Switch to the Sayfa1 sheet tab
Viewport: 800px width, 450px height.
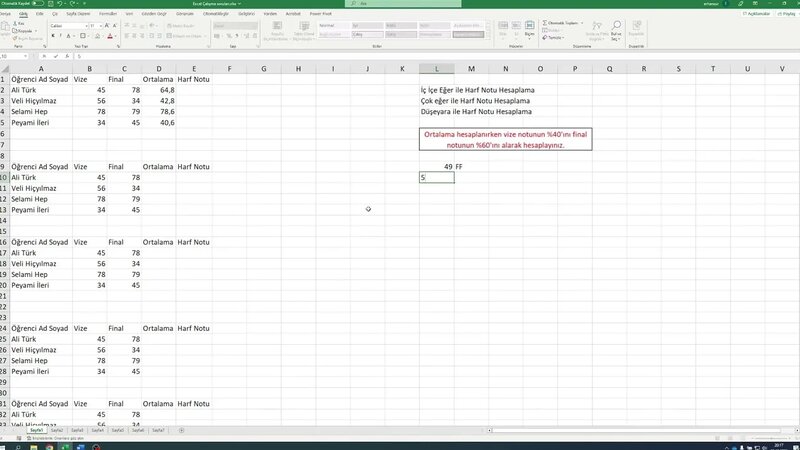(36, 431)
